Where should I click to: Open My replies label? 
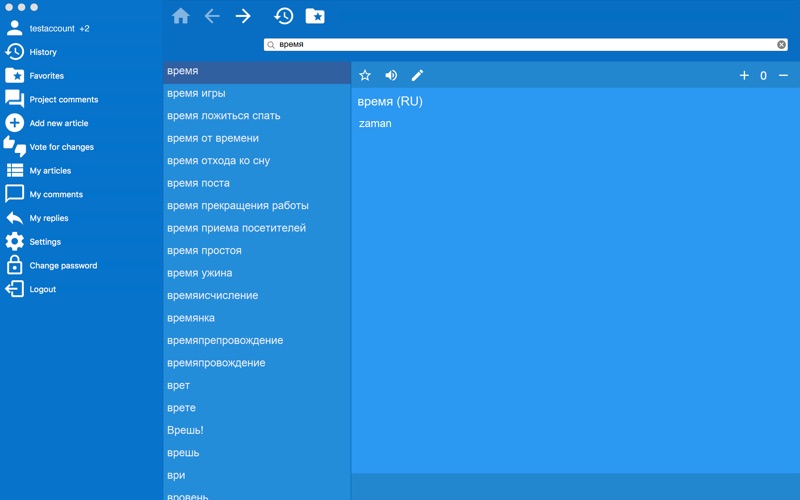pos(49,218)
